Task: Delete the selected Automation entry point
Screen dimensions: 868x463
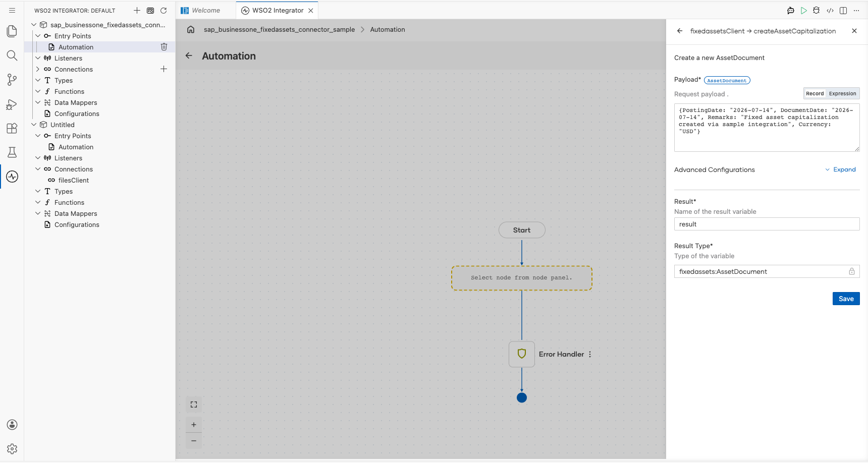Action: click(164, 47)
